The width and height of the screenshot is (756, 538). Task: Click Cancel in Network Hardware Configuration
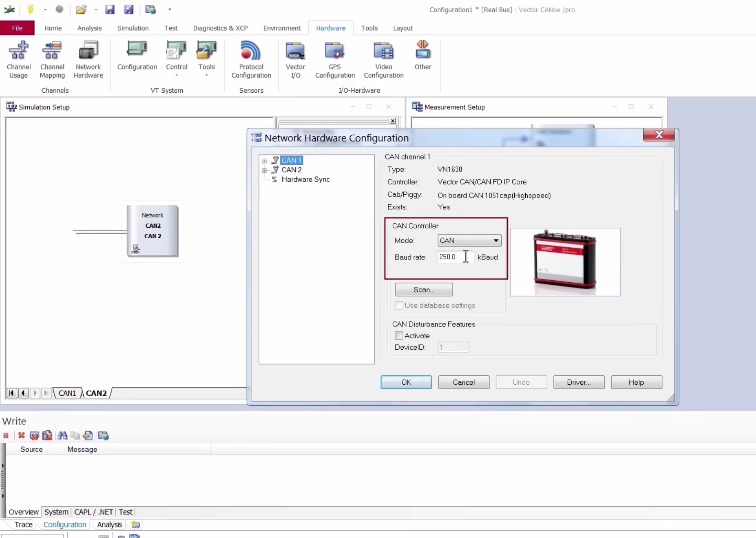point(463,382)
